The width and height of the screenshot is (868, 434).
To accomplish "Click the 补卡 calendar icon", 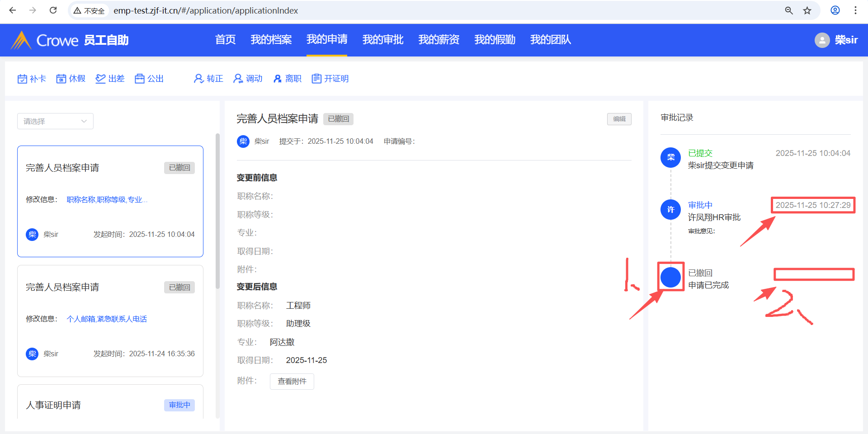I will (x=22, y=79).
